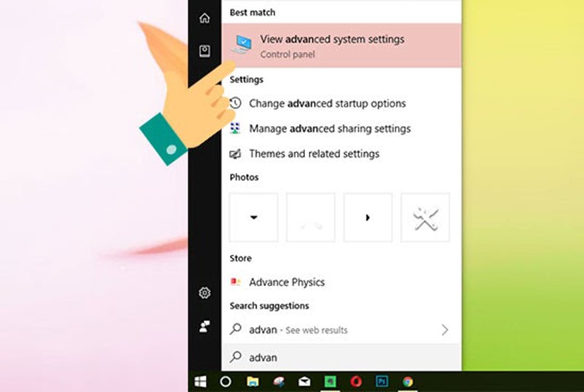
Task: Expand the advan web results chevron
Action: point(445,330)
